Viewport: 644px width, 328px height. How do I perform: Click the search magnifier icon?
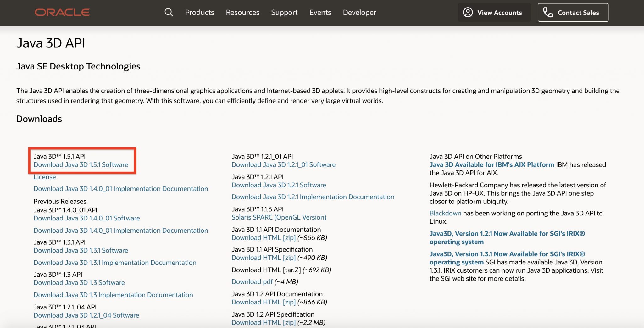click(169, 13)
